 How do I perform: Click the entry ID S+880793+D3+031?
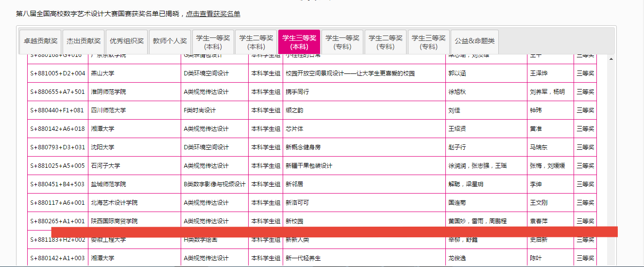pos(58,147)
